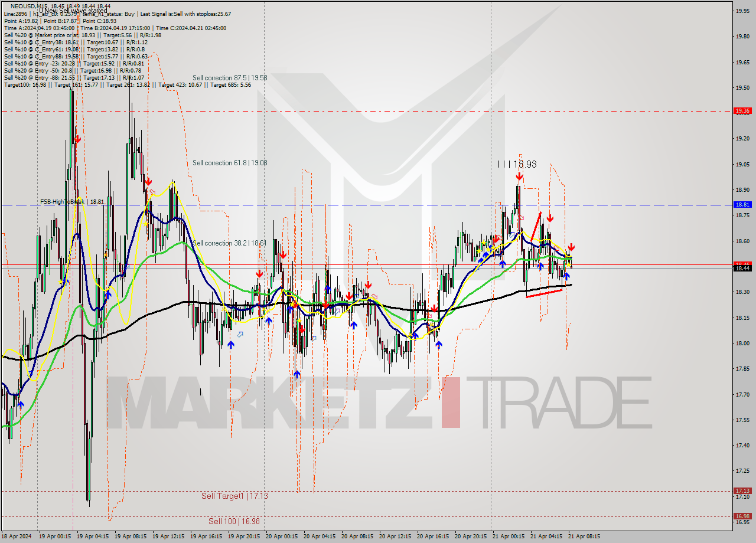Click the 18.60 price axis label
This screenshot has width=756, height=543.
coord(742,241)
